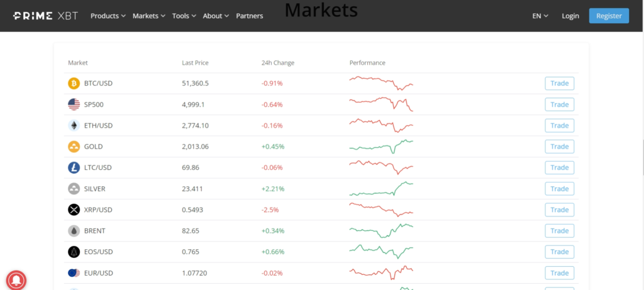
Task: Click the US flag SP500 icon
Action: coord(74,104)
